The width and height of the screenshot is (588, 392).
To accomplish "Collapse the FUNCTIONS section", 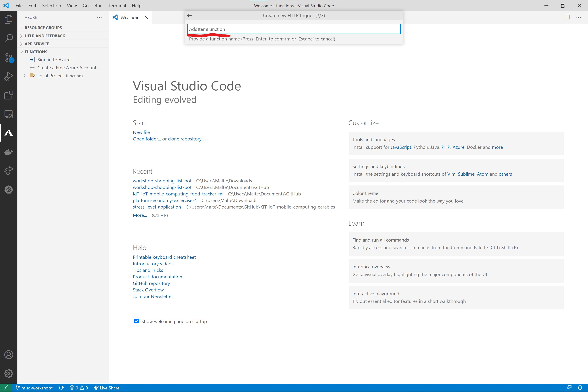I will [36, 52].
